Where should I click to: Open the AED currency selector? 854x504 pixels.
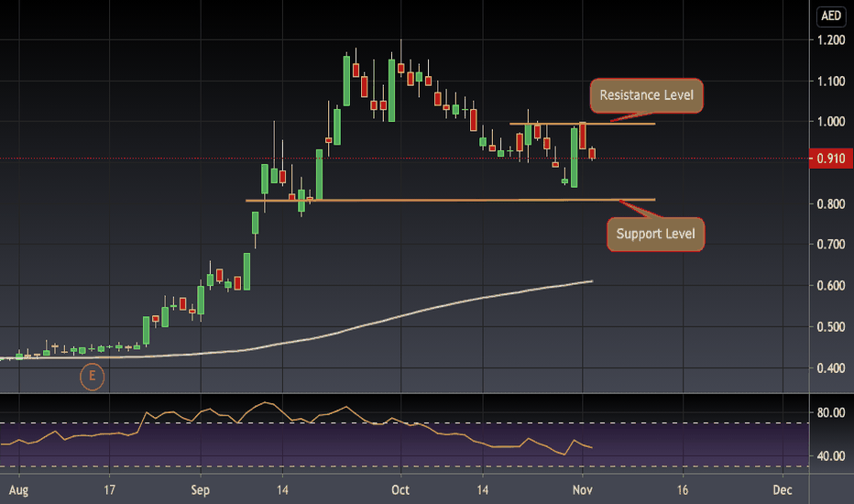coord(831,16)
